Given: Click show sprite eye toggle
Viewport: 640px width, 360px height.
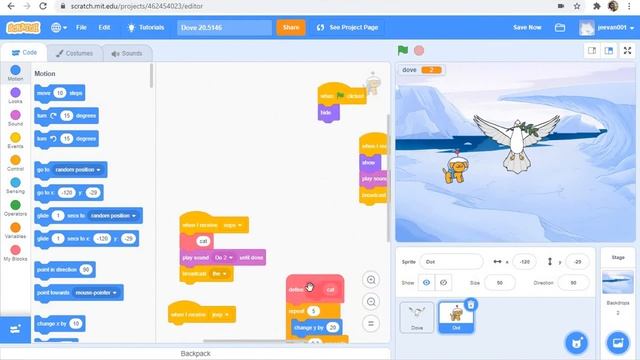Looking at the screenshot, I should 426,282.
